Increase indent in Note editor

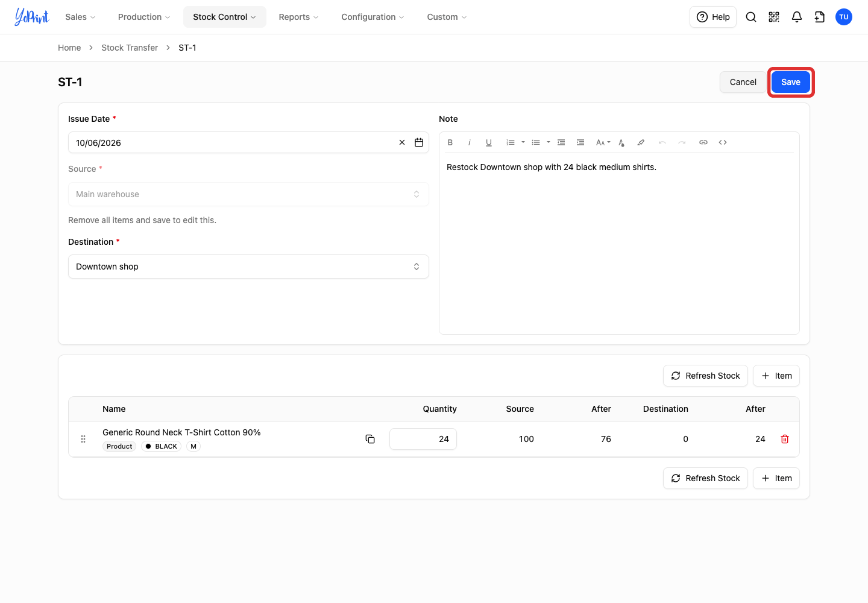[580, 142]
